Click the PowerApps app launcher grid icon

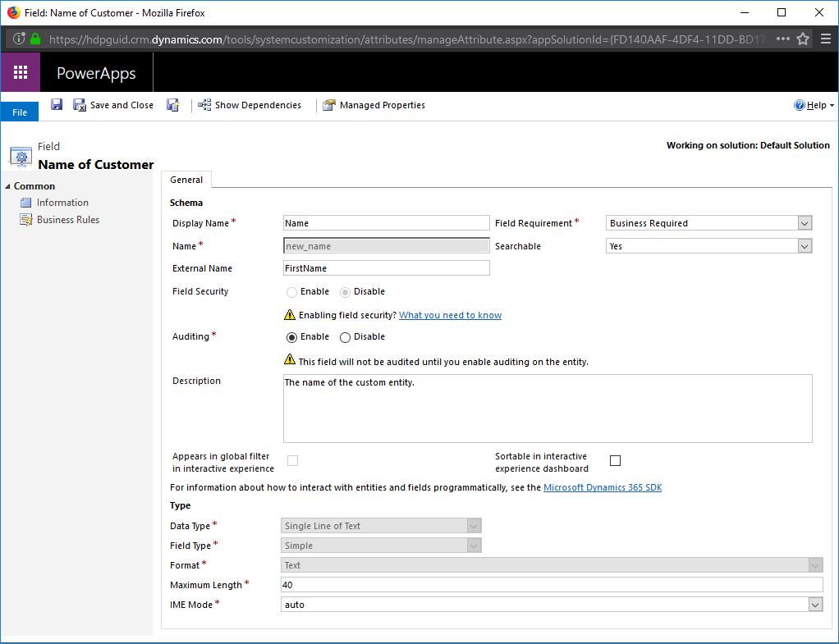point(20,72)
